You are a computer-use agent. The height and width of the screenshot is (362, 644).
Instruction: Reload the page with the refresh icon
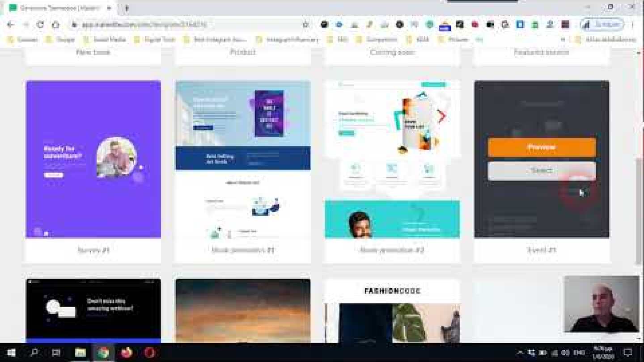[40, 25]
